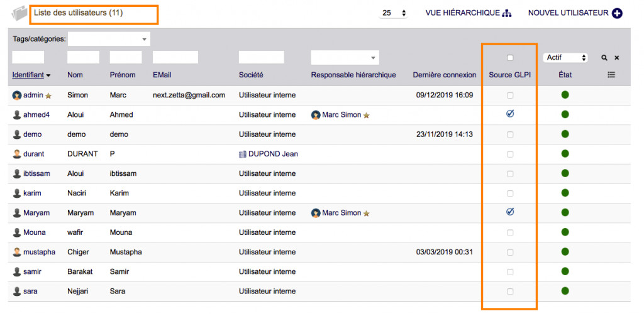Toggle Source GLPI checkbox for Maryam
Screen dimensions: 644x316
pos(510,212)
